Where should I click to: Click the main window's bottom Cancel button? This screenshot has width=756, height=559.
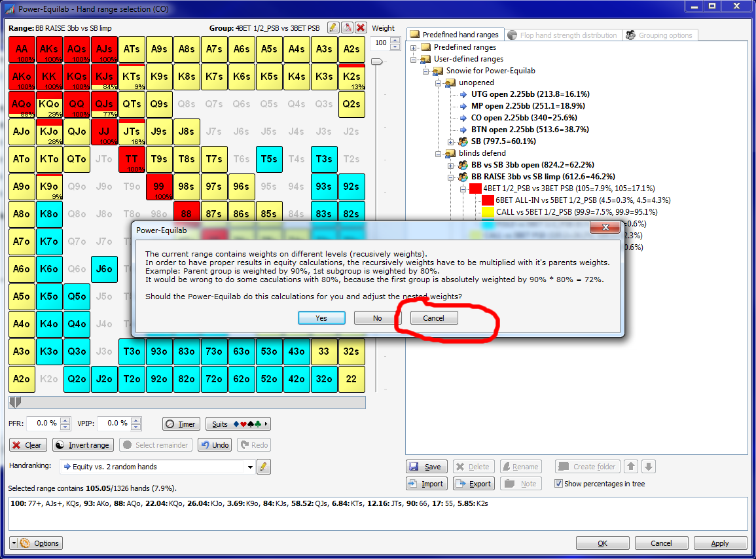(x=661, y=543)
